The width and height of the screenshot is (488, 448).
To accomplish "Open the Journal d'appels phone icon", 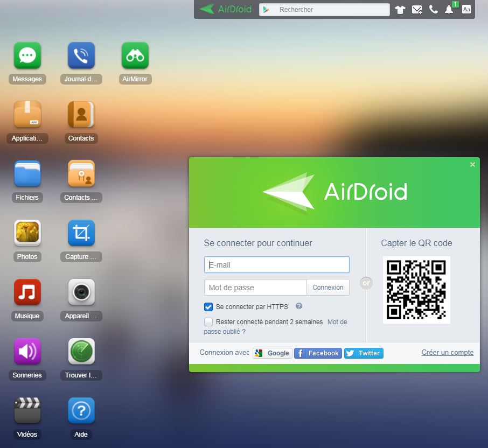I will click(81, 55).
